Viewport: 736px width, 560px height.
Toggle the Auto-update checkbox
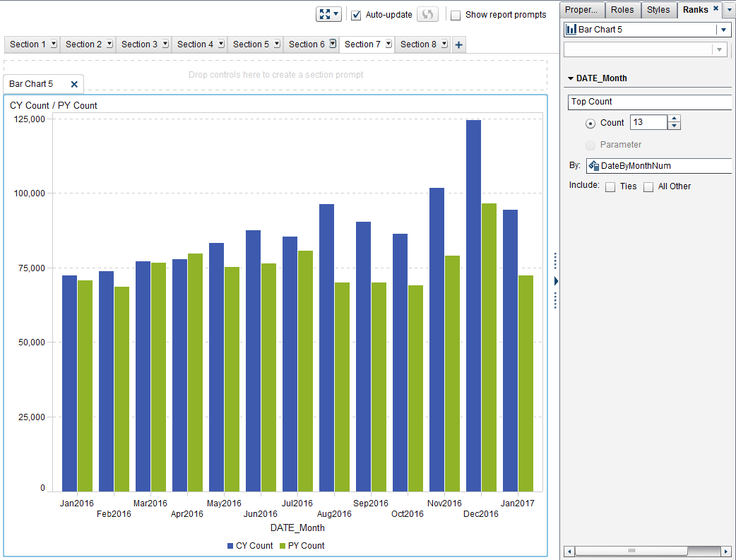[357, 15]
